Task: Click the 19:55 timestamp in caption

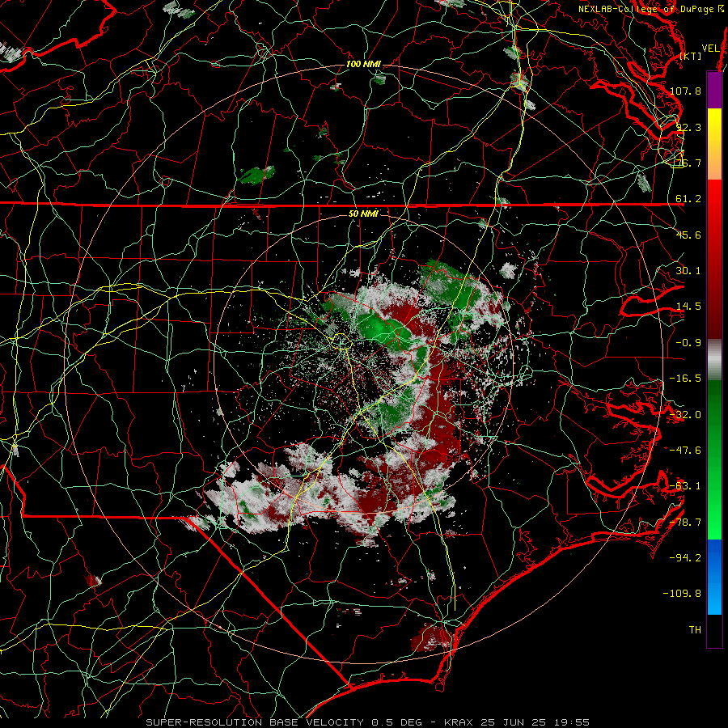Action: [573, 722]
